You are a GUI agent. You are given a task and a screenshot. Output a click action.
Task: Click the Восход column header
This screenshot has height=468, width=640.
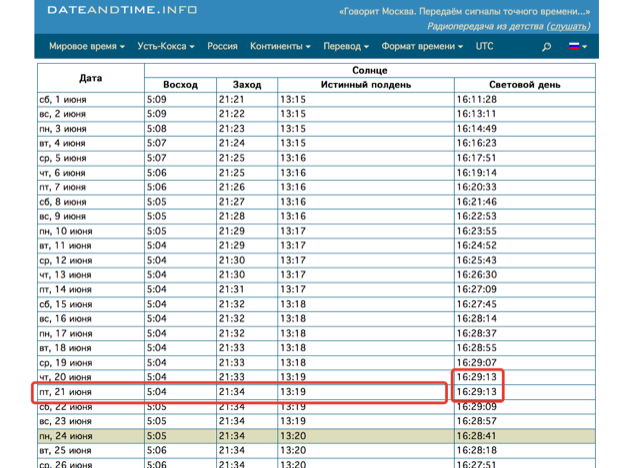pyautogui.click(x=180, y=85)
